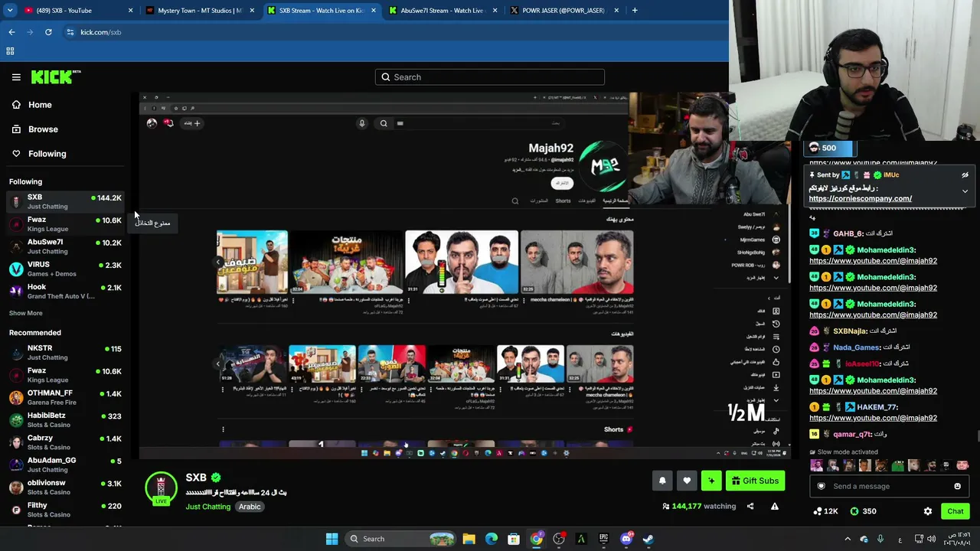The height and width of the screenshot is (551, 980).
Task: Click the browser address bar kick.com/sxb
Action: point(100,32)
